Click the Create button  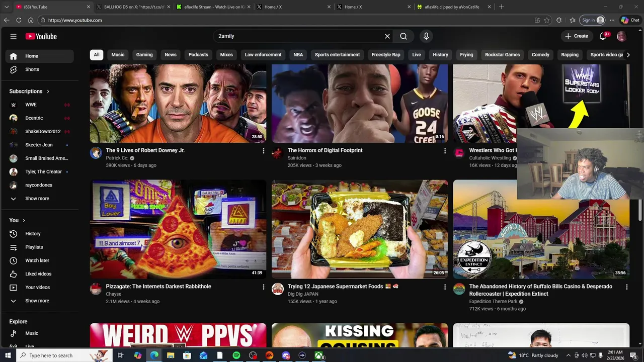pos(577,36)
